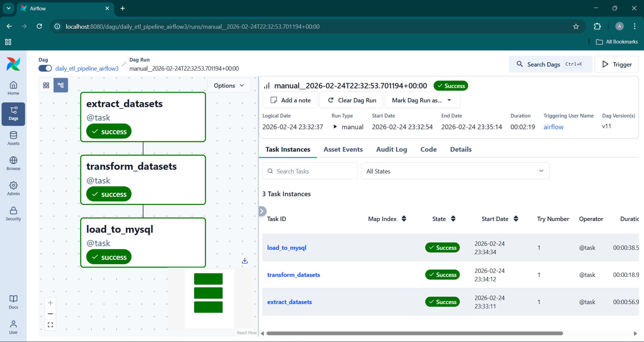Expand the Options dropdown
The width and height of the screenshot is (644, 342).
pos(229,86)
